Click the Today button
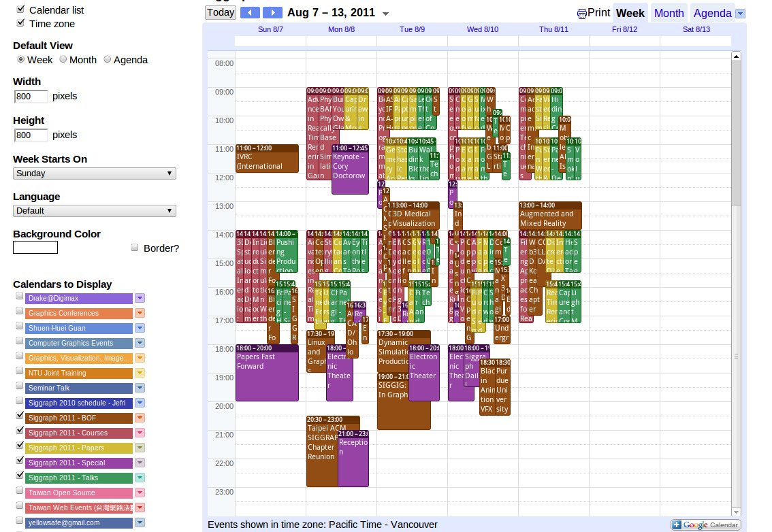772x532 pixels. pos(220,13)
